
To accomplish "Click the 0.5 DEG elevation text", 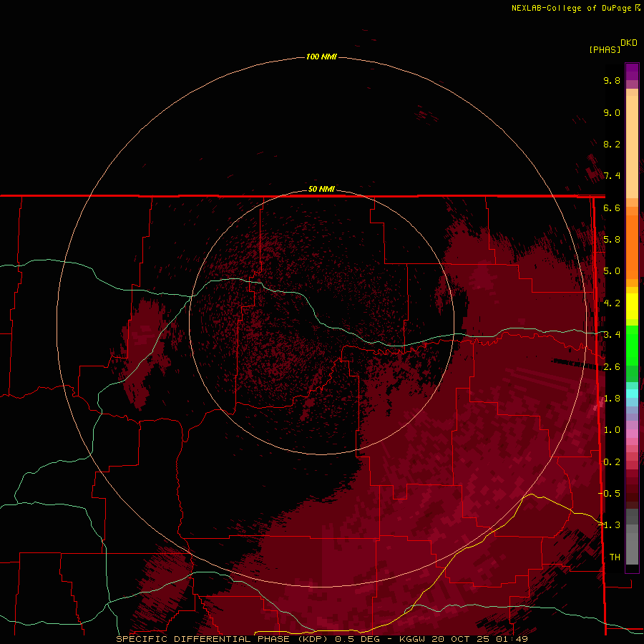I will point(357,639).
